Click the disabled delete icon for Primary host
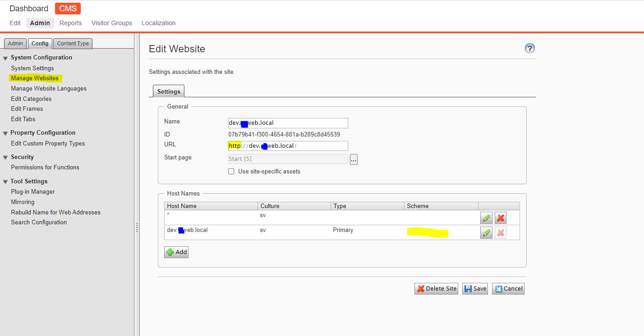The height and width of the screenshot is (336, 644). pos(500,233)
